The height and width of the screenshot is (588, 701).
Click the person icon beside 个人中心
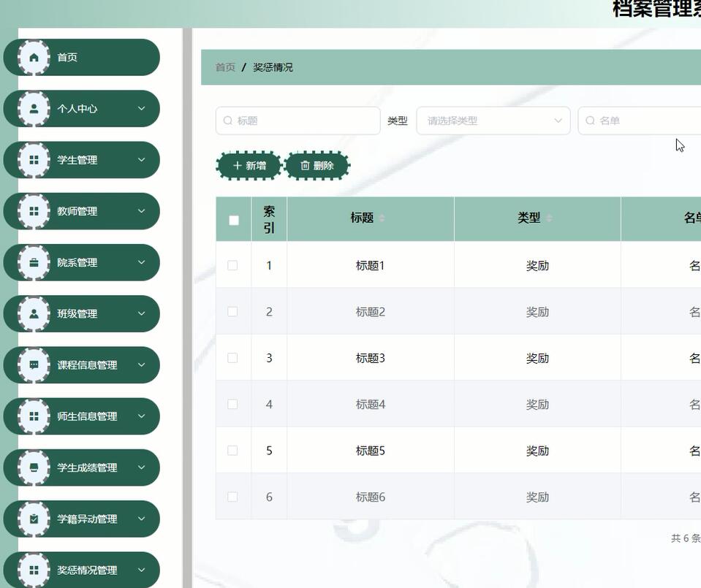coord(33,108)
